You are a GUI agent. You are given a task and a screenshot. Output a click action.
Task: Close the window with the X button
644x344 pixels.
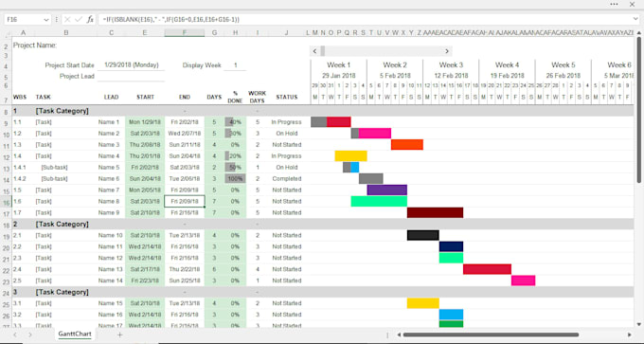[x=632, y=4]
